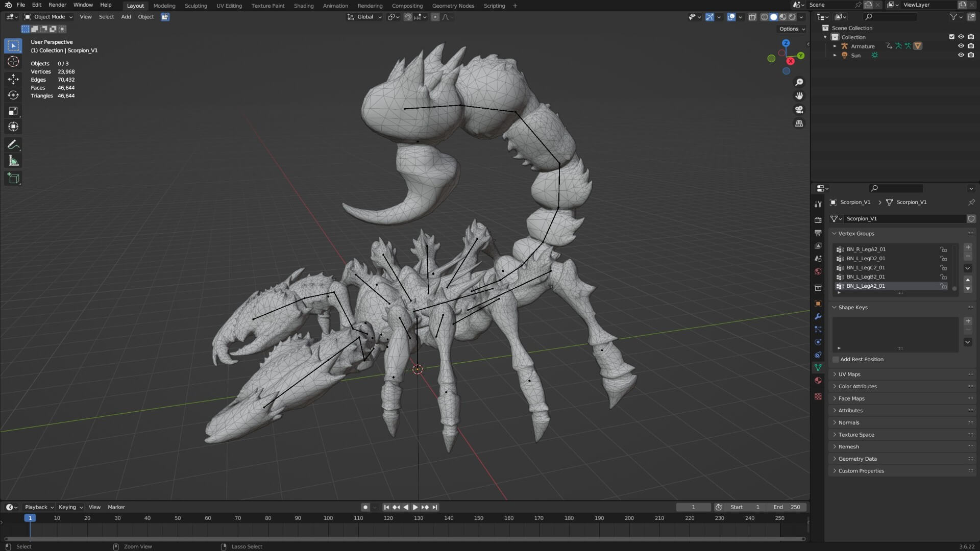The image size is (980, 551).
Task: Open Material properties tab
Action: pos(818,381)
